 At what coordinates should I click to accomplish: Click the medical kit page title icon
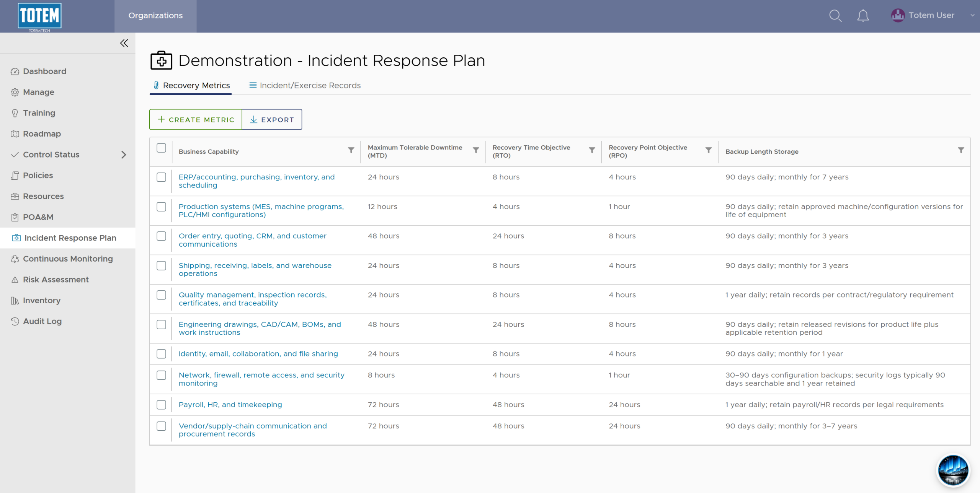[161, 60]
